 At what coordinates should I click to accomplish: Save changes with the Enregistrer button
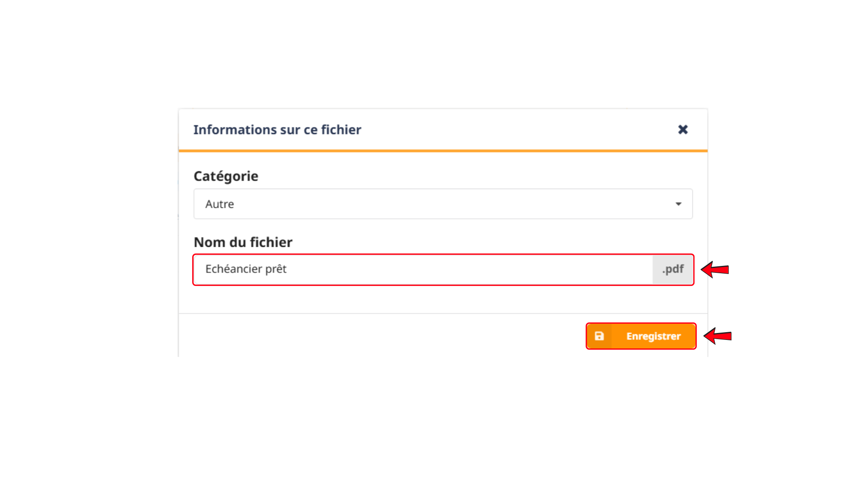[x=641, y=336]
